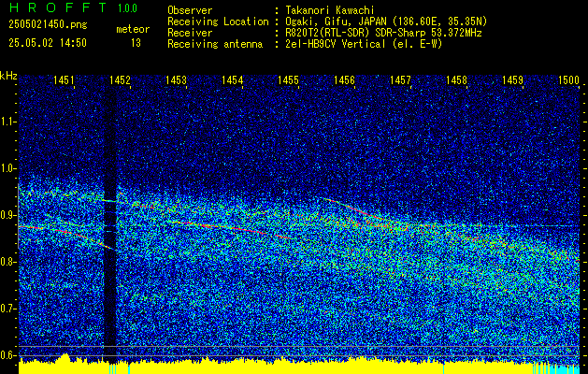Click the 1457 time axis marker
The width and height of the screenshot is (588, 374).
tap(400, 79)
